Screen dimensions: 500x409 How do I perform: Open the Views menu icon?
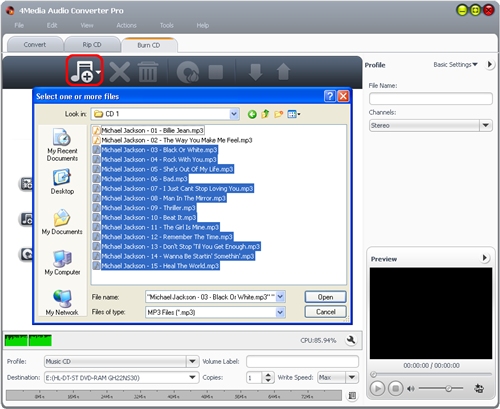(x=293, y=114)
